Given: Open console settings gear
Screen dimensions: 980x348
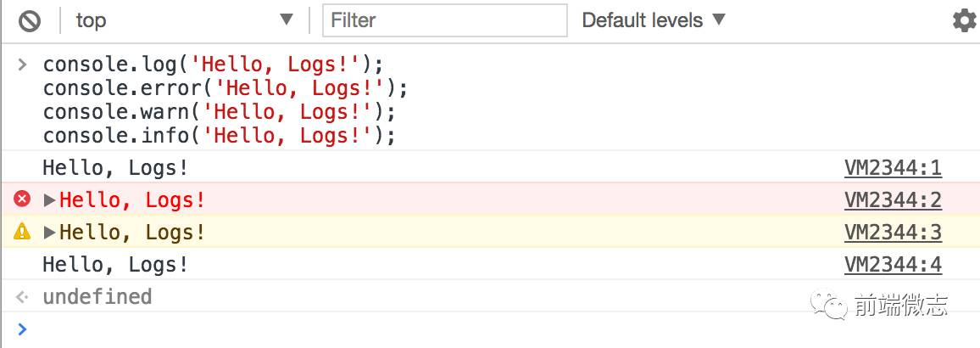Looking at the screenshot, I should (x=964, y=20).
